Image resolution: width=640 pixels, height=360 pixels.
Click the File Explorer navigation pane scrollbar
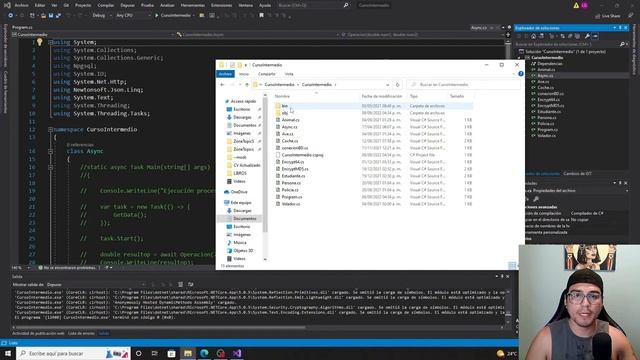(265, 164)
